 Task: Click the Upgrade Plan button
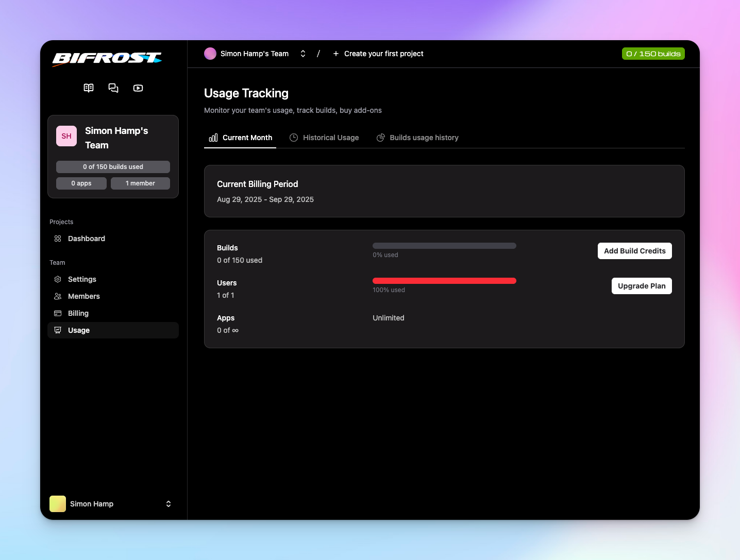pos(641,286)
